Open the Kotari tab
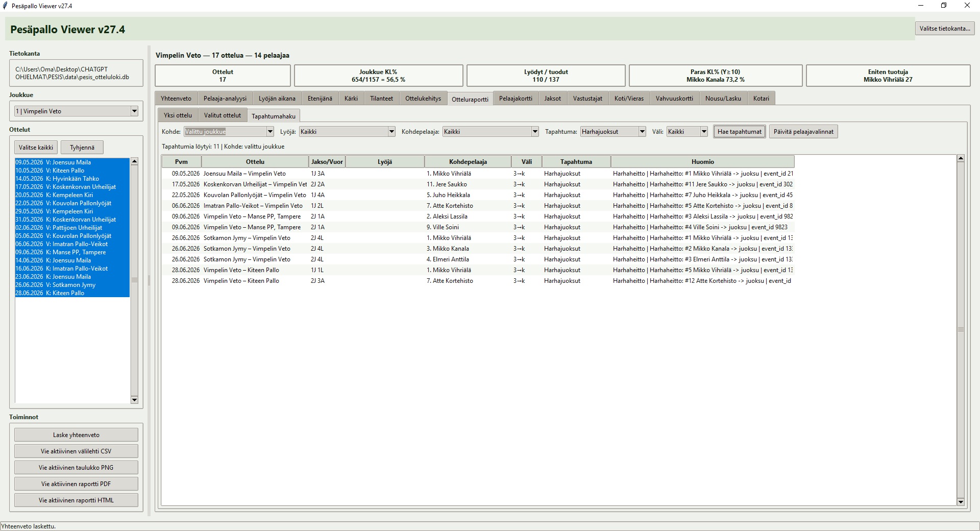This screenshot has height=531, width=980. (x=761, y=99)
